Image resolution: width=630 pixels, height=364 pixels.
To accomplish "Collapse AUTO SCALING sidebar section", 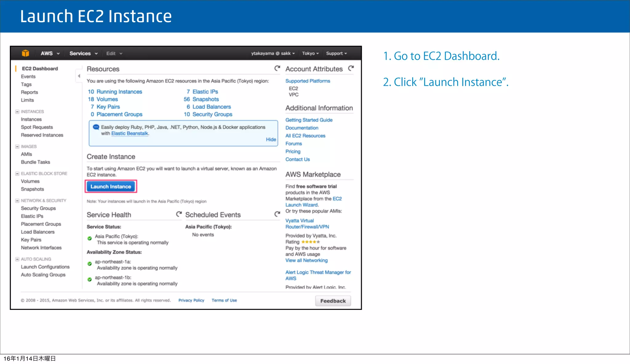I will coord(18,259).
